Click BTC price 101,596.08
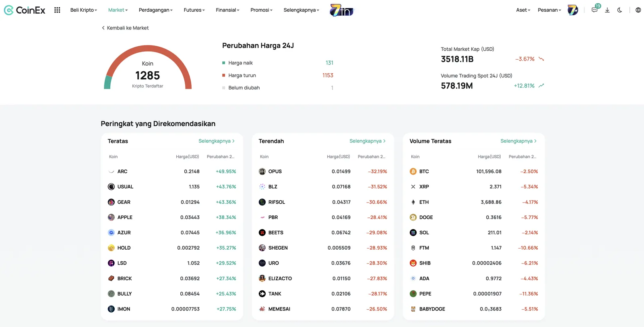 tap(489, 172)
